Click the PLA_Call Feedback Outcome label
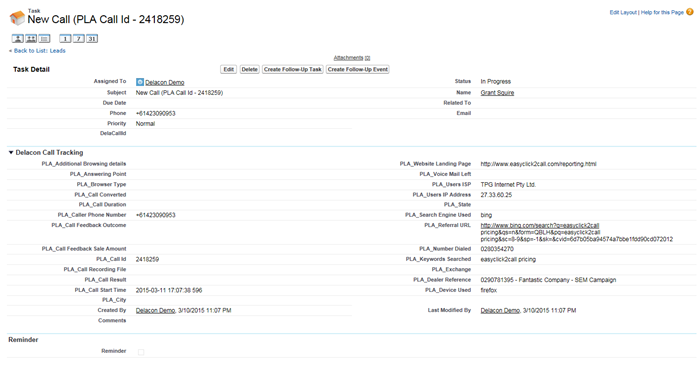The image size is (698, 368). pos(89,225)
